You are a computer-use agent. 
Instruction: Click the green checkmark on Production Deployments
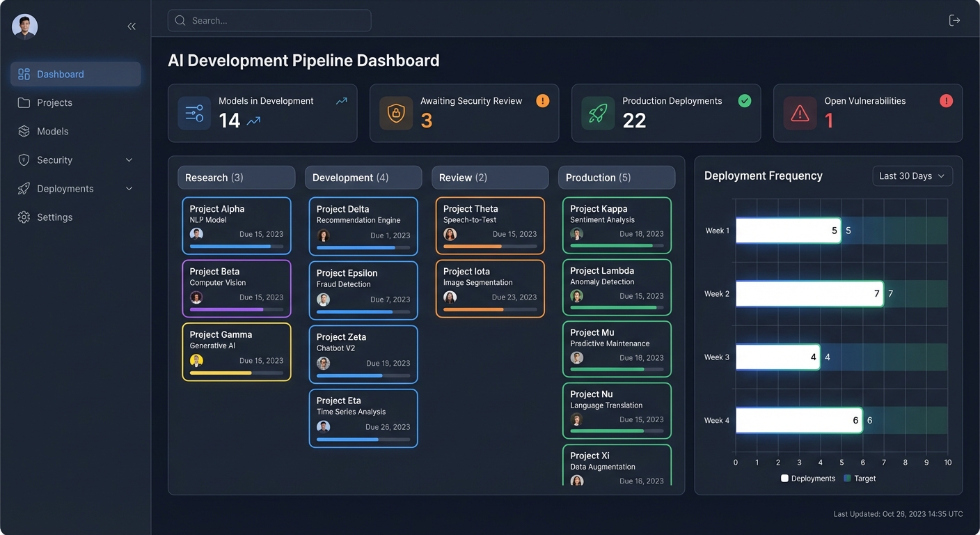click(x=744, y=100)
